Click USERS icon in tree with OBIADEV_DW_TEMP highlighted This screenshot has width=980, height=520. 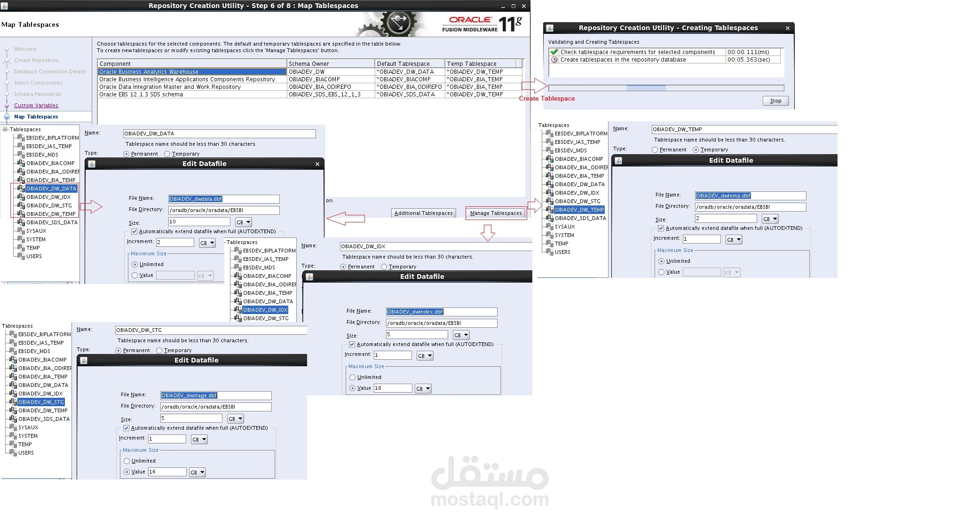(549, 252)
